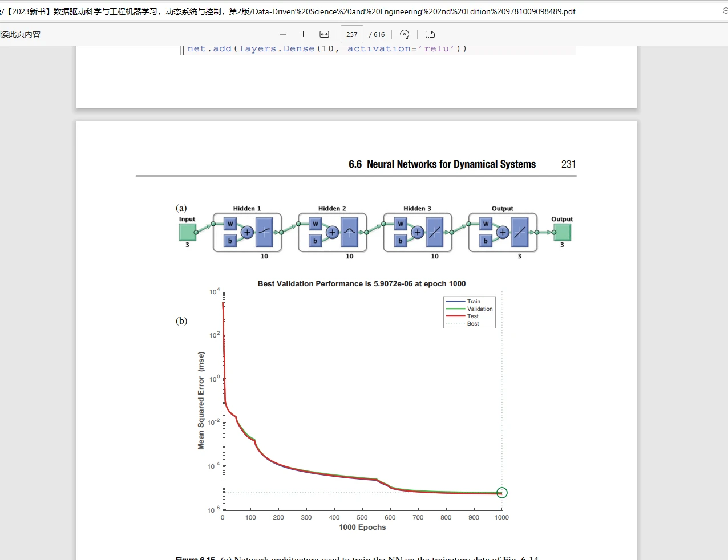Click the figure part label (a)
Screen dimensions: 728x560
point(181,208)
